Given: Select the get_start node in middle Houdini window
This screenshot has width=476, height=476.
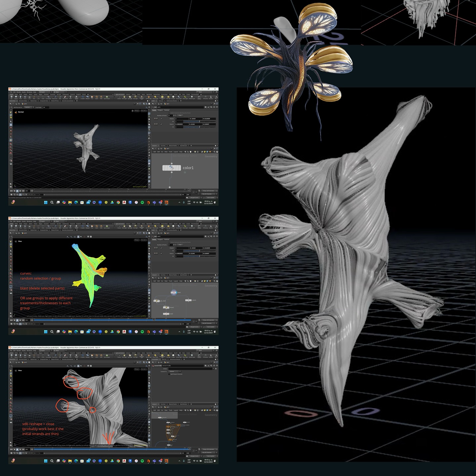Looking at the screenshot, I should pos(157,301).
